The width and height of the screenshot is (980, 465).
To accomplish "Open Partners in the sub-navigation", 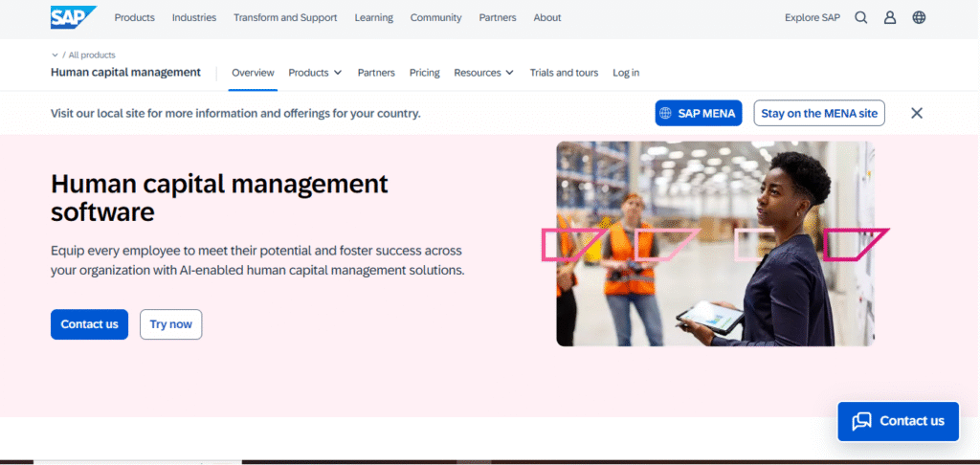I will click(376, 73).
